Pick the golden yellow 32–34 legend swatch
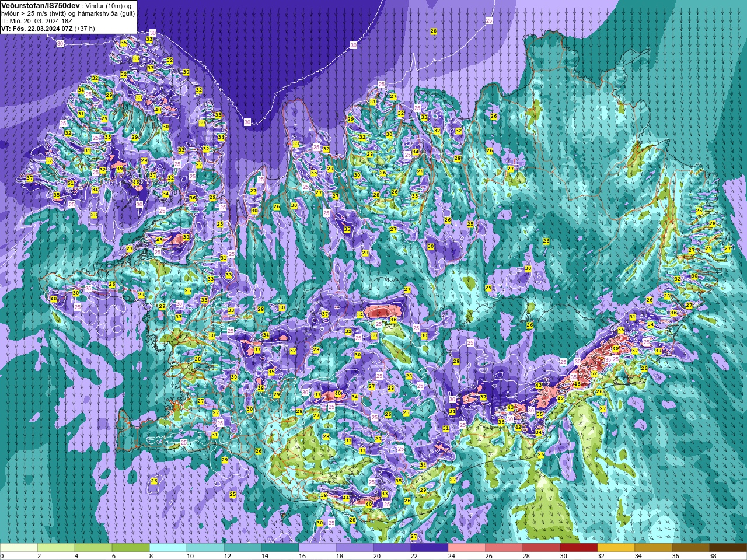Viewport: 747px width, 560px height. (616, 548)
